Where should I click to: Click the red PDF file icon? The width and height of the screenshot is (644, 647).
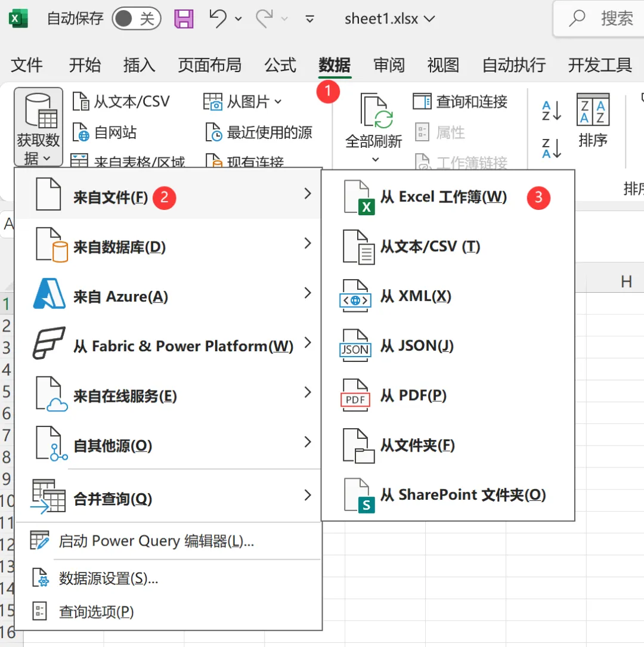[x=355, y=395]
